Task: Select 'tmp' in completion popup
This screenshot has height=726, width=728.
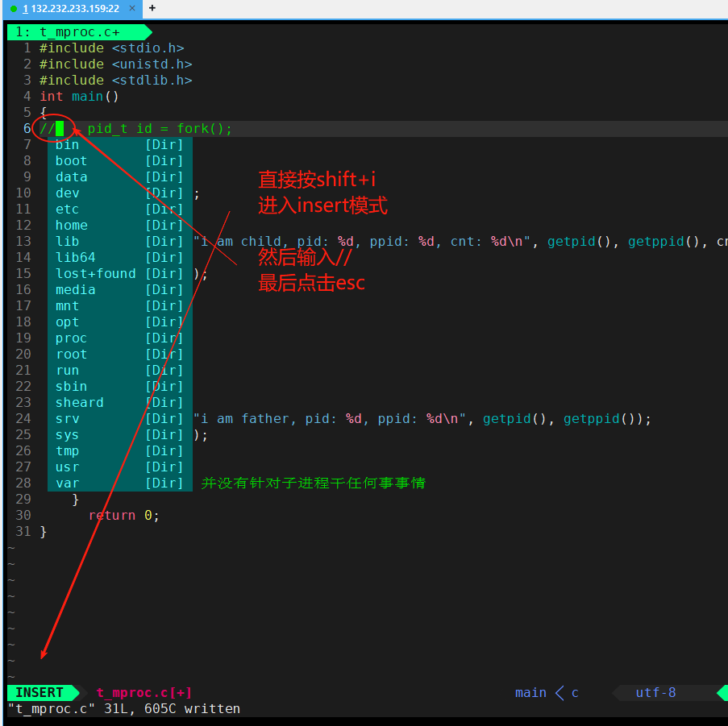Action: [120, 451]
